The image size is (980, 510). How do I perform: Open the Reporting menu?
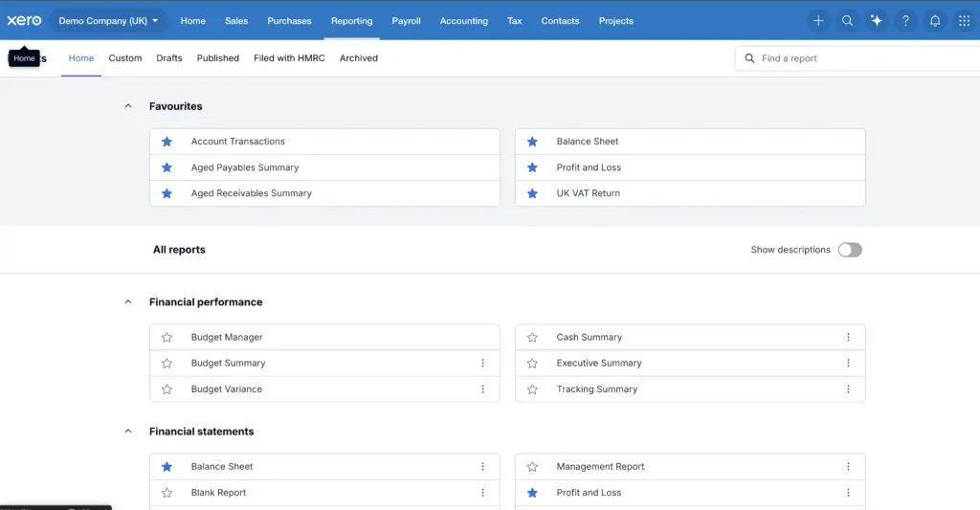tap(352, 21)
